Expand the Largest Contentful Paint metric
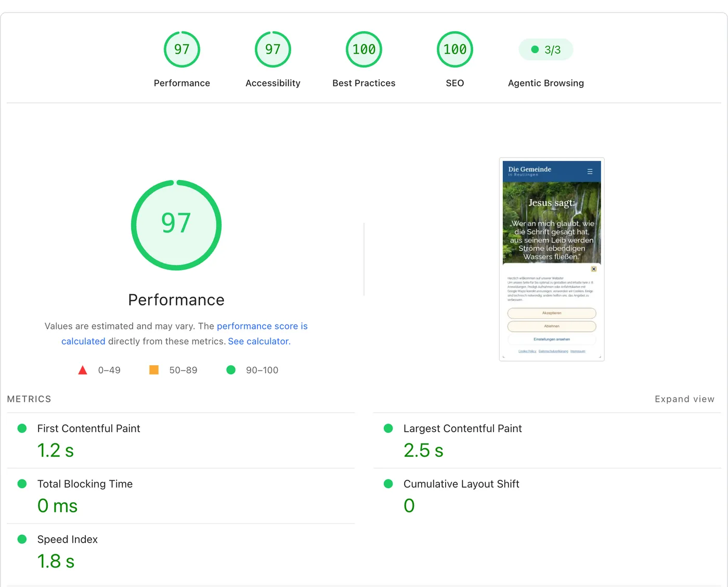Image resolution: width=728 pixels, height=587 pixels. 547,441
